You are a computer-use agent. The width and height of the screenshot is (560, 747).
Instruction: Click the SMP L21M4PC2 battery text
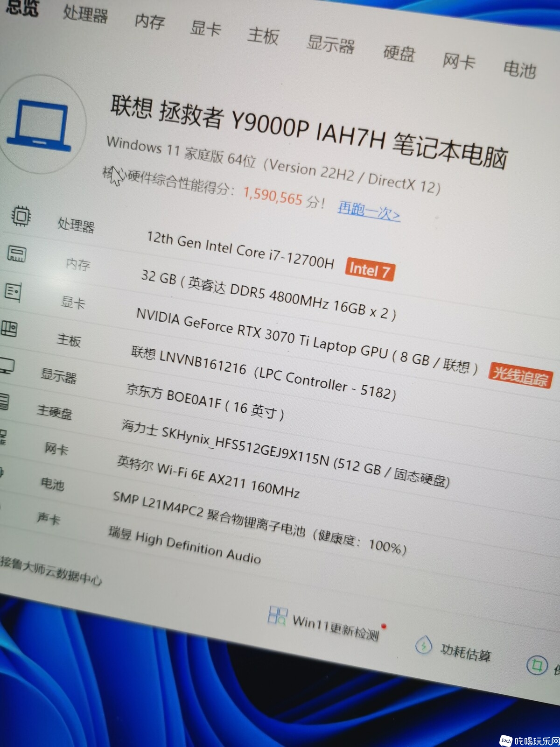[260, 523]
